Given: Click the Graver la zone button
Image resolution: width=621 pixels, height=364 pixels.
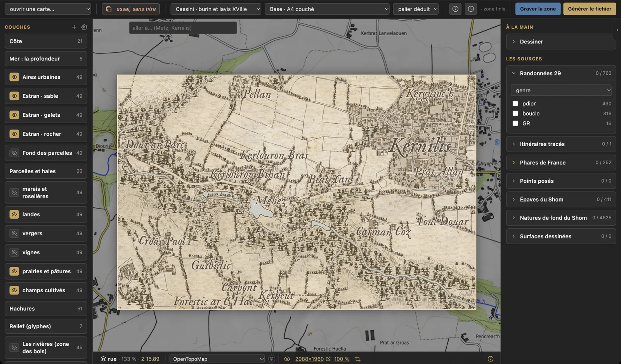Looking at the screenshot, I should pos(538,9).
